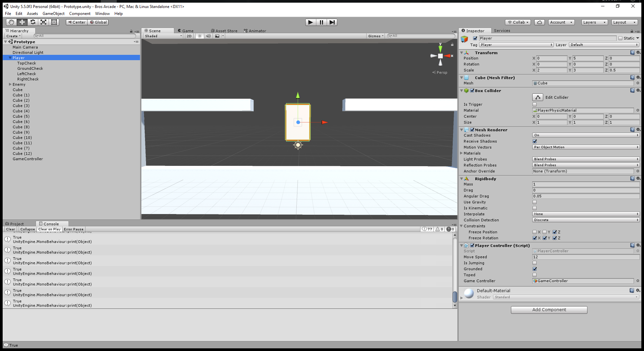Select the Rect transform tool

(x=54, y=22)
